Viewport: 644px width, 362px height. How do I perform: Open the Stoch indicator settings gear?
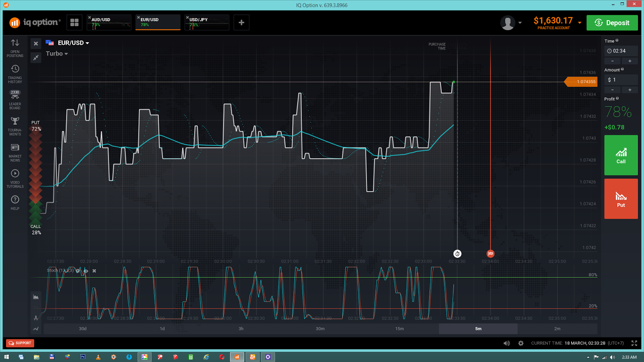point(78,271)
